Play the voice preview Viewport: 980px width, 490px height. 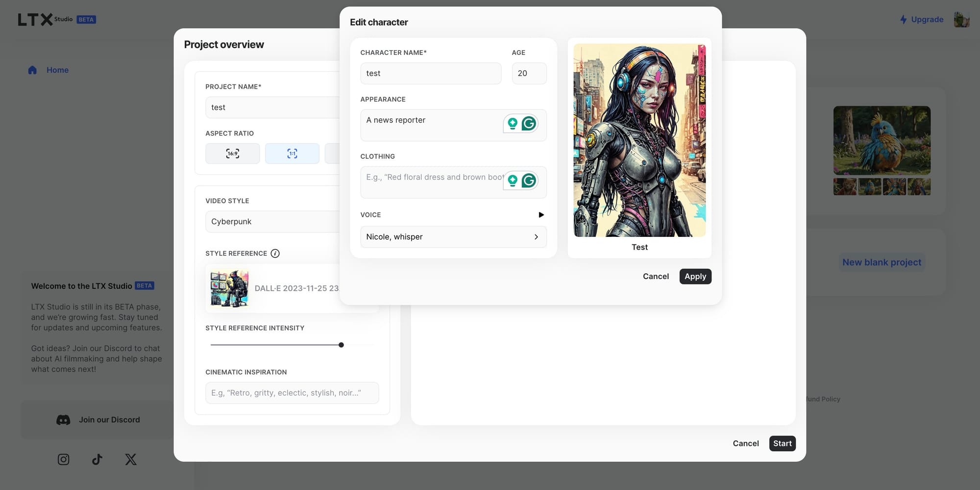[x=541, y=215]
